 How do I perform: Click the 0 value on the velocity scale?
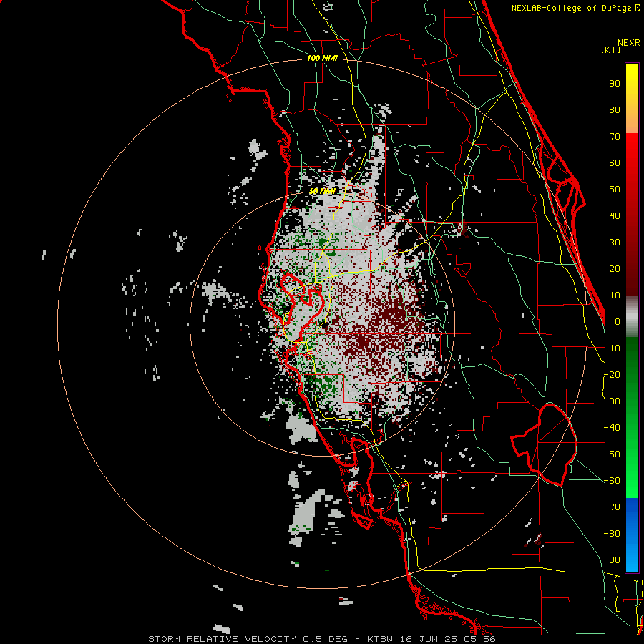point(618,321)
